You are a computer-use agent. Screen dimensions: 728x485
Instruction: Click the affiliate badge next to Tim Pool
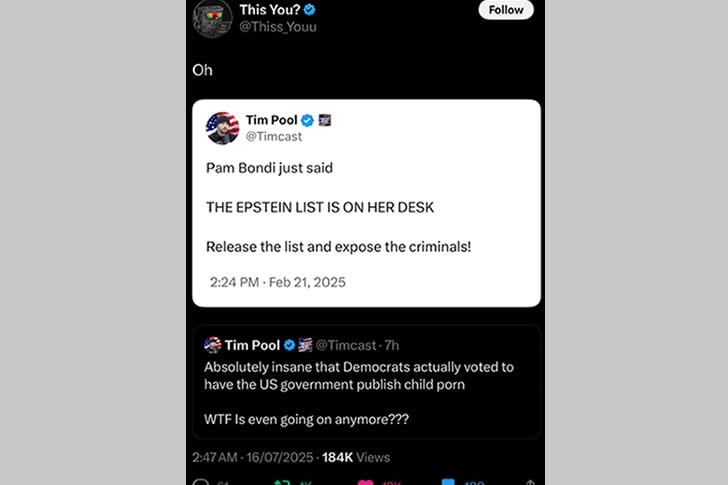point(325,121)
